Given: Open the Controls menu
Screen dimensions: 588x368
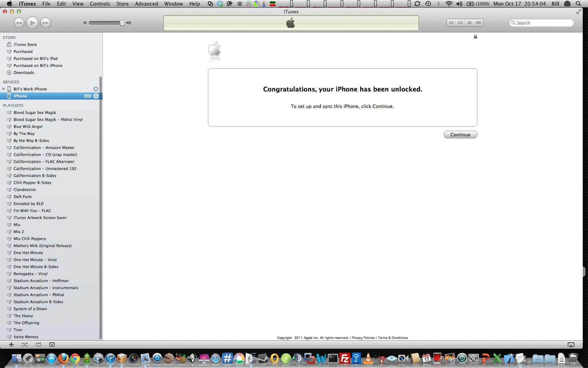Looking at the screenshot, I should (100, 4).
